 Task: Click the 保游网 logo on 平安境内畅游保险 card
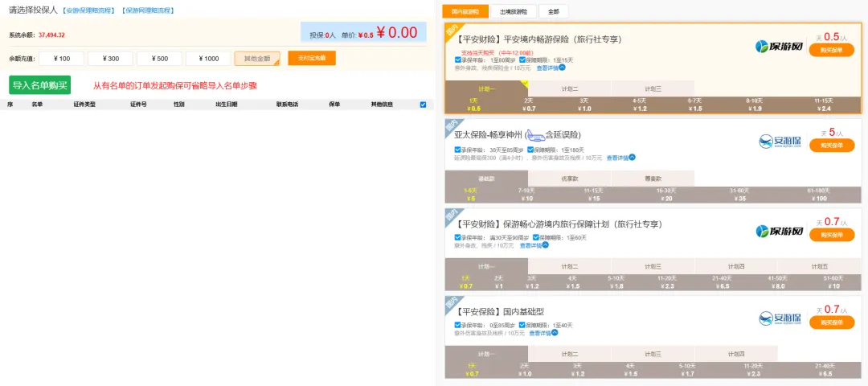(x=779, y=47)
